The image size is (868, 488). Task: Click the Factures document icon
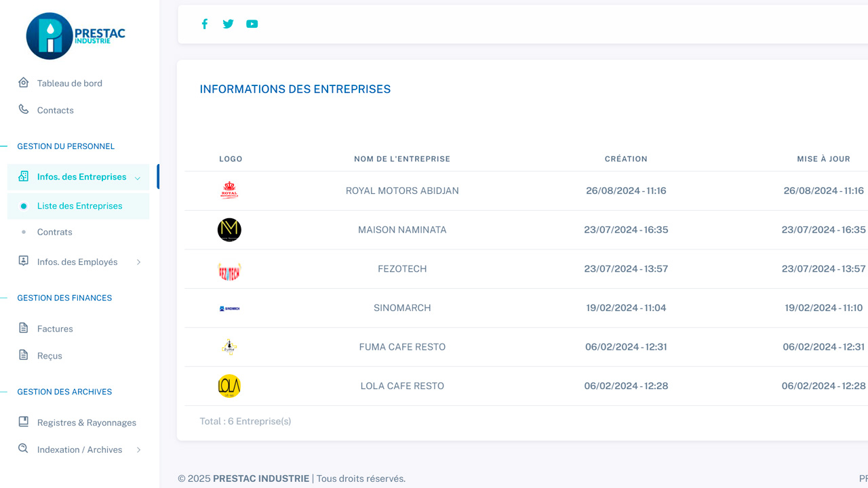tap(24, 329)
